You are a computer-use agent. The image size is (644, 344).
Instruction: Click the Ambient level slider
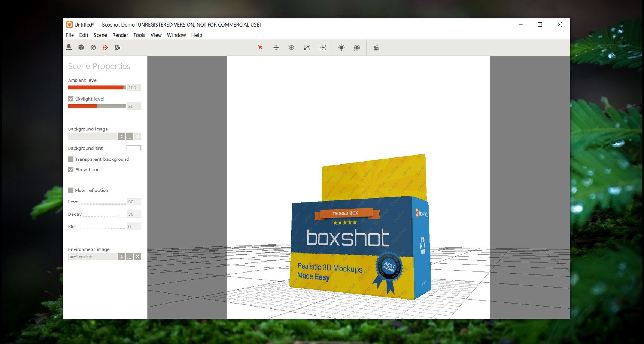[x=97, y=87]
